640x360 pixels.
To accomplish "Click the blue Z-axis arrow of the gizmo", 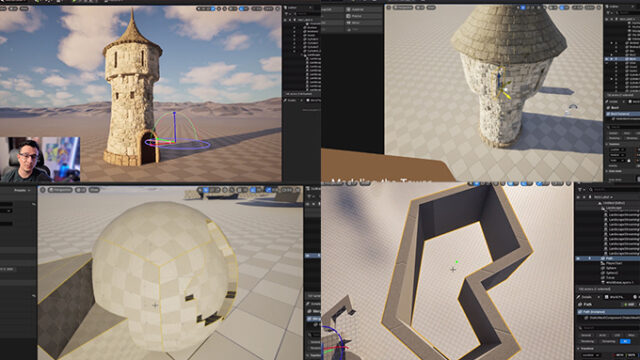I will (175, 122).
